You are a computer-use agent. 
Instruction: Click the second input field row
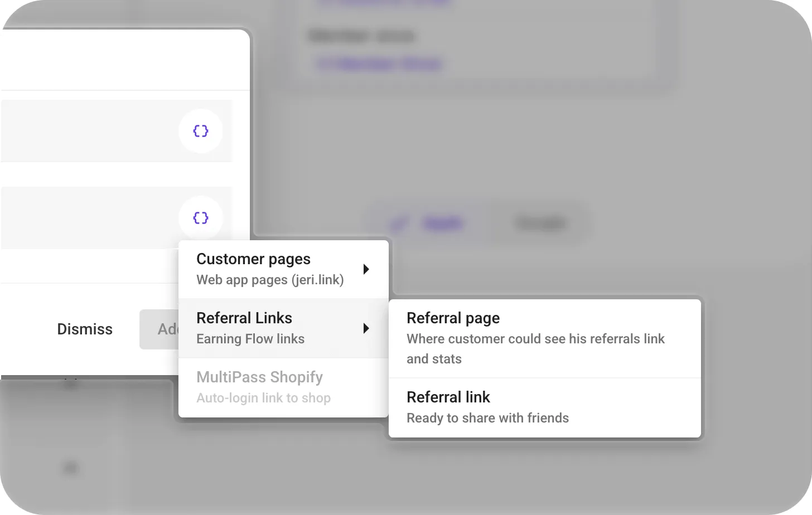click(89, 217)
